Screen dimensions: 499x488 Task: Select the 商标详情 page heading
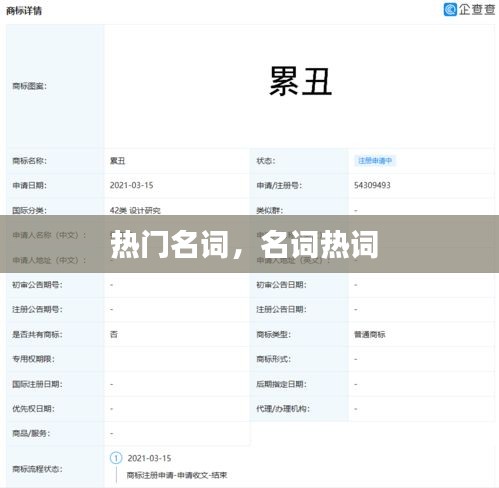click(x=24, y=11)
